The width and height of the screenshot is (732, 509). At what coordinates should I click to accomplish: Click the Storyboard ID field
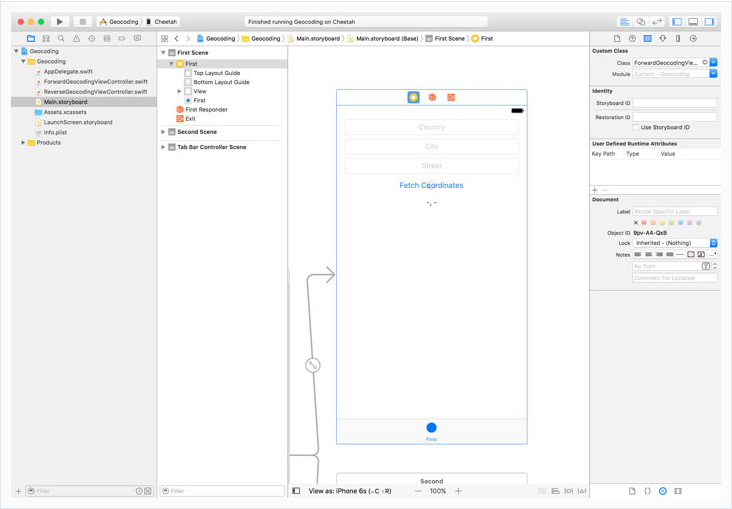(x=675, y=103)
